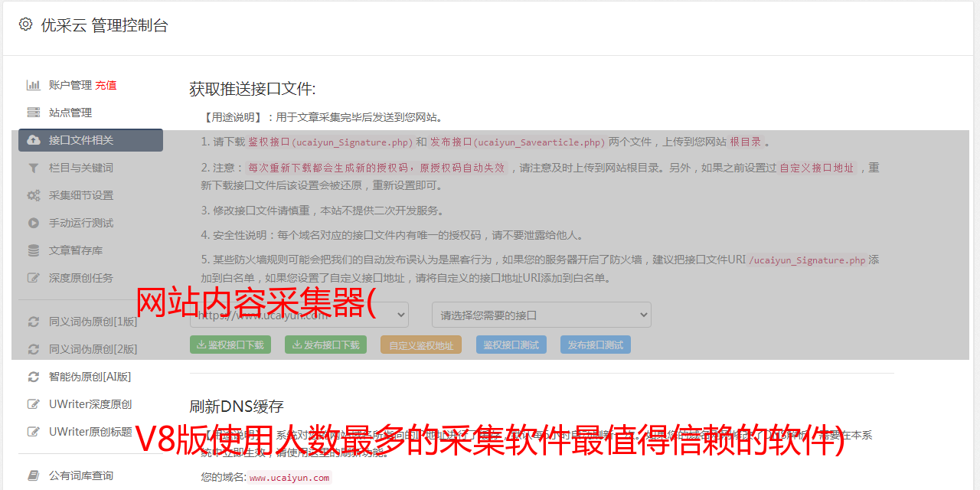Click the 发布接口(ucaiyun_Savearticle.php) code text
Screen dimensions: 980x490
click(x=518, y=142)
